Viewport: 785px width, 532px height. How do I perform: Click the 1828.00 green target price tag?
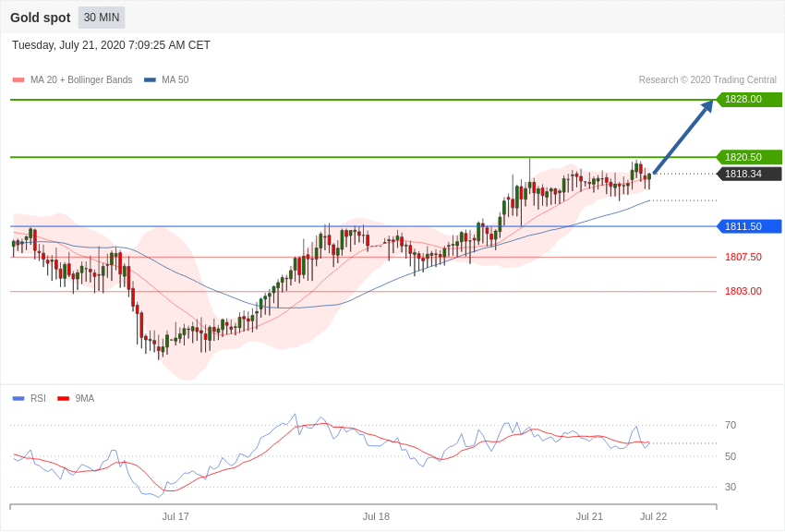[x=749, y=100]
